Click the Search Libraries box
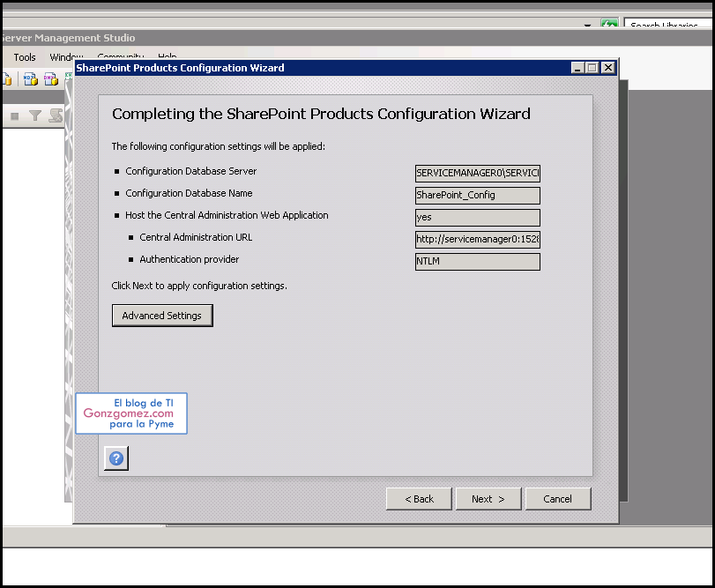The width and height of the screenshot is (715, 588). (x=667, y=24)
